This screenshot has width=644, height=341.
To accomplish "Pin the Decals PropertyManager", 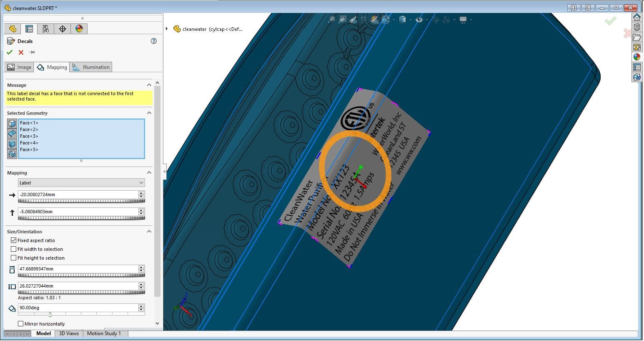I will pyautogui.click(x=31, y=52).
